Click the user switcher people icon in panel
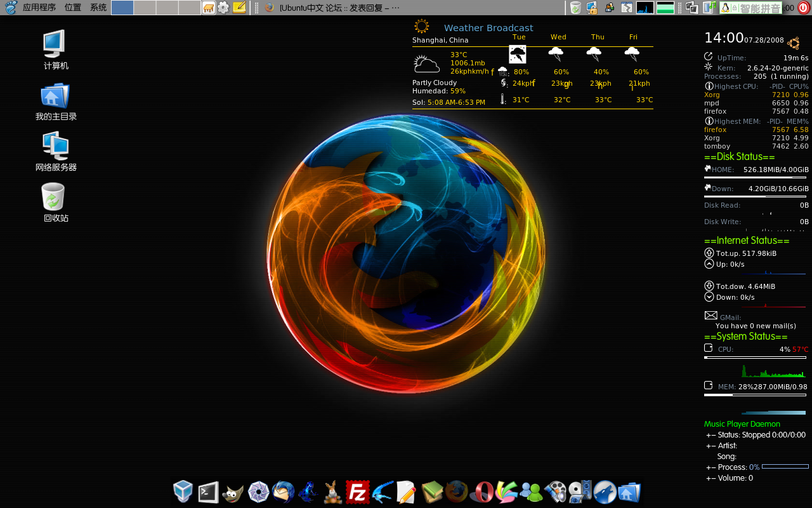This screenshot has width=812, height=508. click(610, 8)
